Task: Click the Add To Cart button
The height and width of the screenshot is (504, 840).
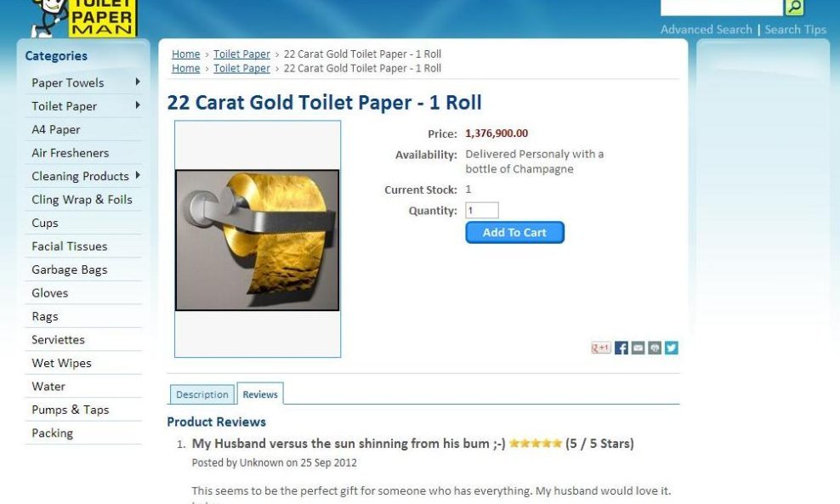Action: 514,232
